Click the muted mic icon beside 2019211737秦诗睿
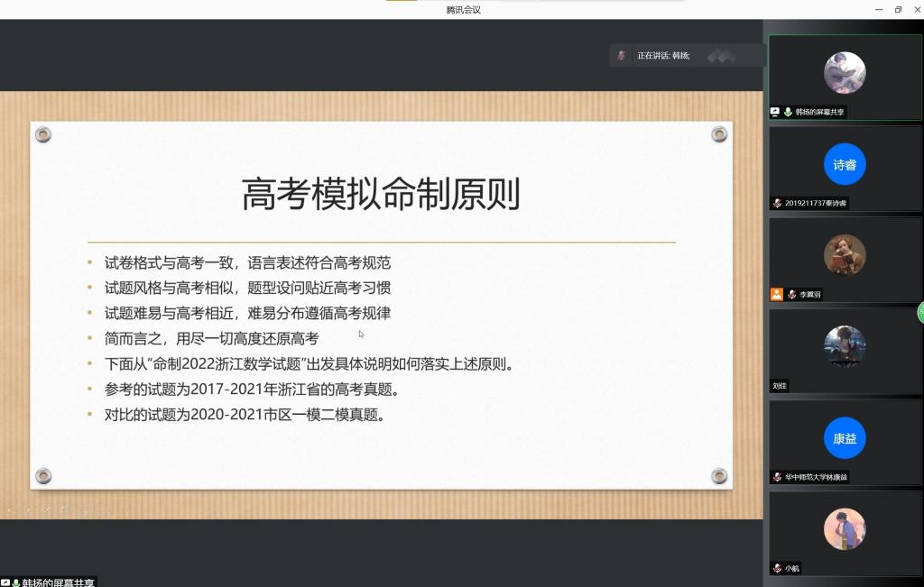This screenshot has height=587, width=924. point(777,204)
